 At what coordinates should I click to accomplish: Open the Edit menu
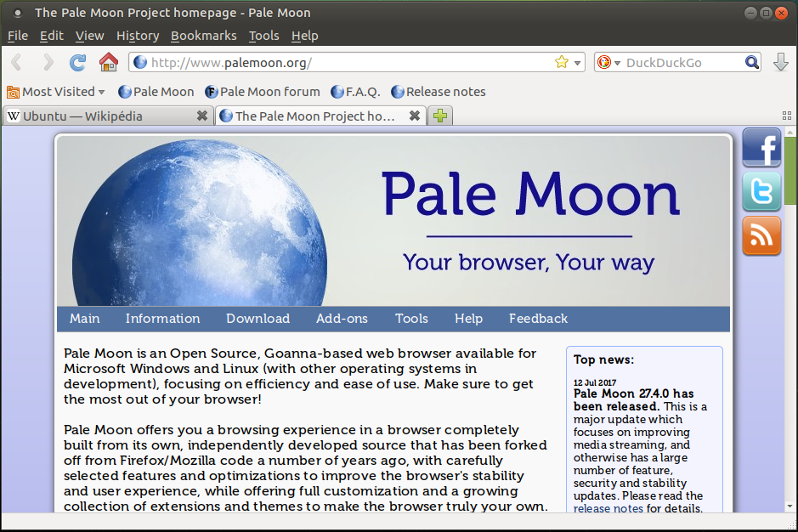pyautogui.click(x=51, y=36)
